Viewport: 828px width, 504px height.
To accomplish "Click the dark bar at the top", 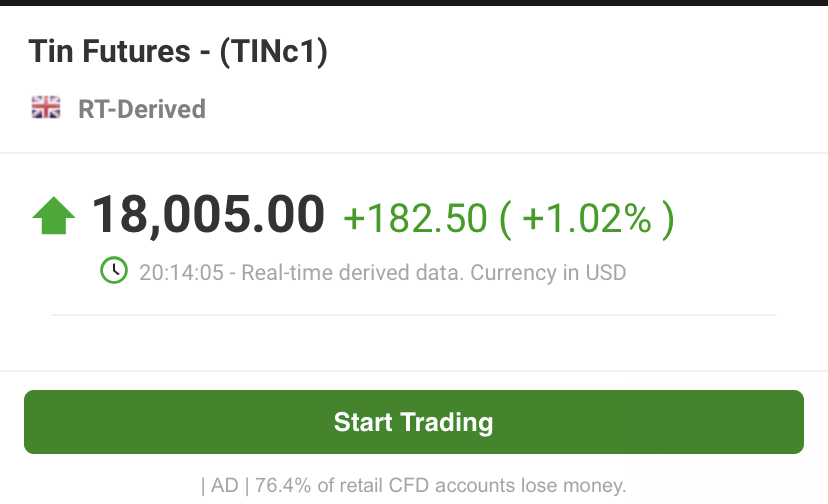I will pyautogui.click(x=414, y=3).
